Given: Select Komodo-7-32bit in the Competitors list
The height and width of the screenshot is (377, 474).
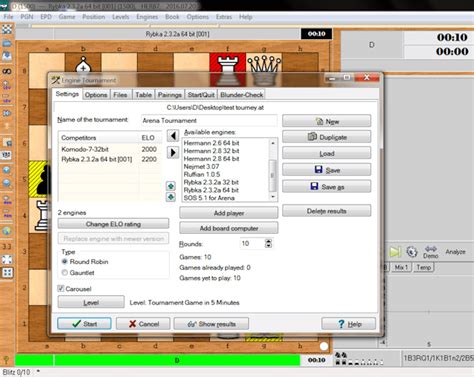Looking at the screenshot, I should click(x=110, y=149).
